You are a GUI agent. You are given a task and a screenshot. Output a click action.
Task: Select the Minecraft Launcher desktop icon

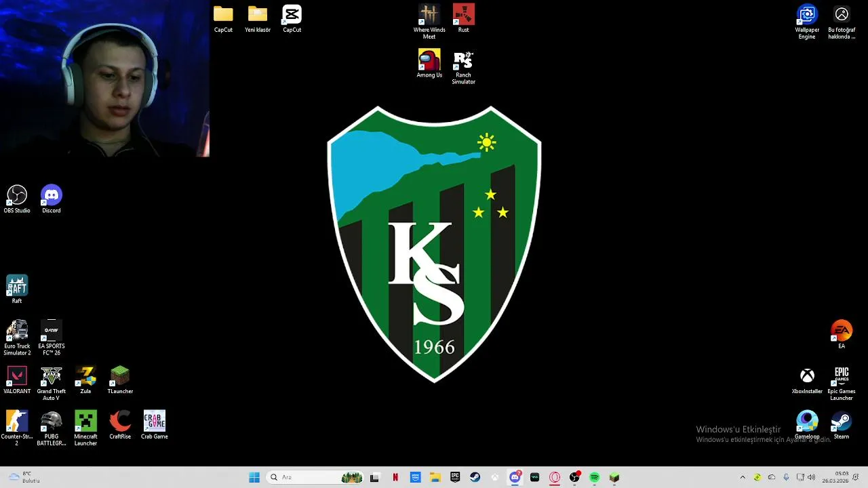[x=85, y=428]
